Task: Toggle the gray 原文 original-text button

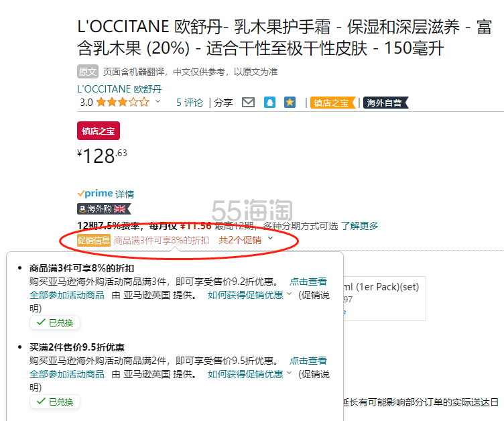Action: (x=87, y=72)
